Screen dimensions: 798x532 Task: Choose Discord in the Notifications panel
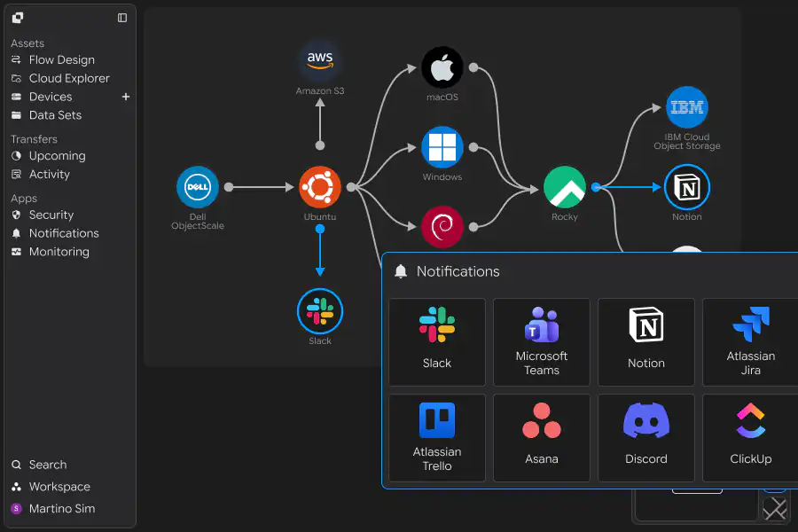[x=646, y=438]
